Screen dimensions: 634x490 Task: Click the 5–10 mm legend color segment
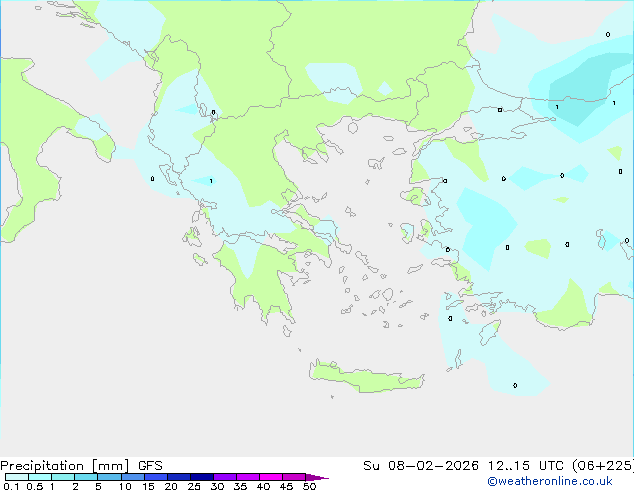pyautogui.click(x=109, y=477)
